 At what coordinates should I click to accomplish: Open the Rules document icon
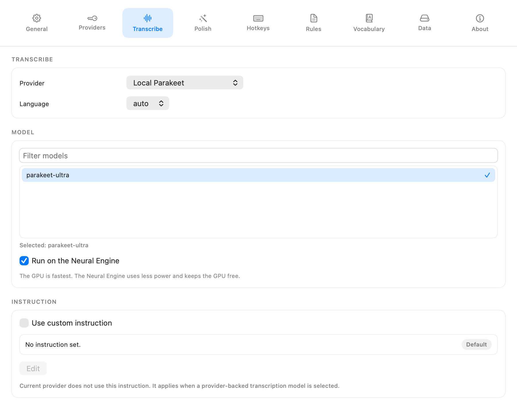click(x=314, y=18)
